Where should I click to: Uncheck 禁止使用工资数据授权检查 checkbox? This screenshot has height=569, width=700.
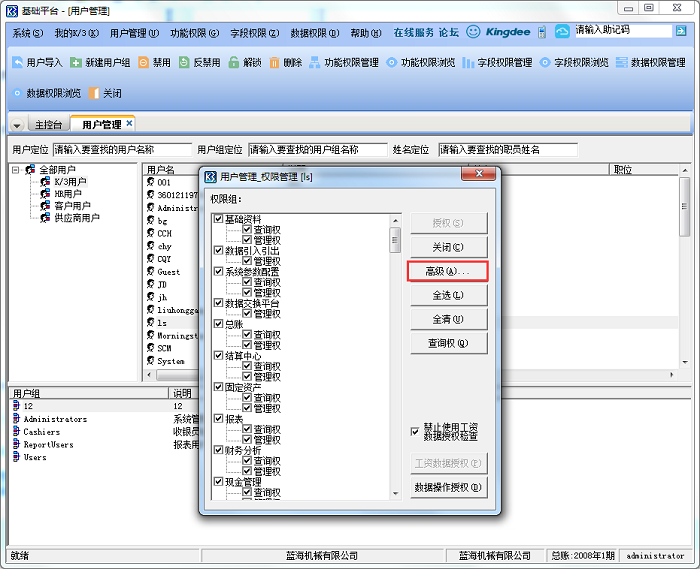point(415,432)
